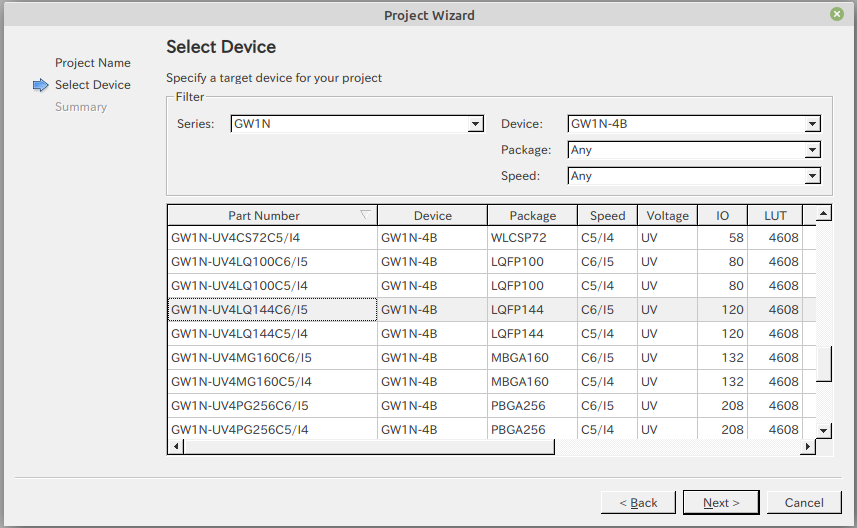Close wizard with green X icon

[x=836, y=14]
